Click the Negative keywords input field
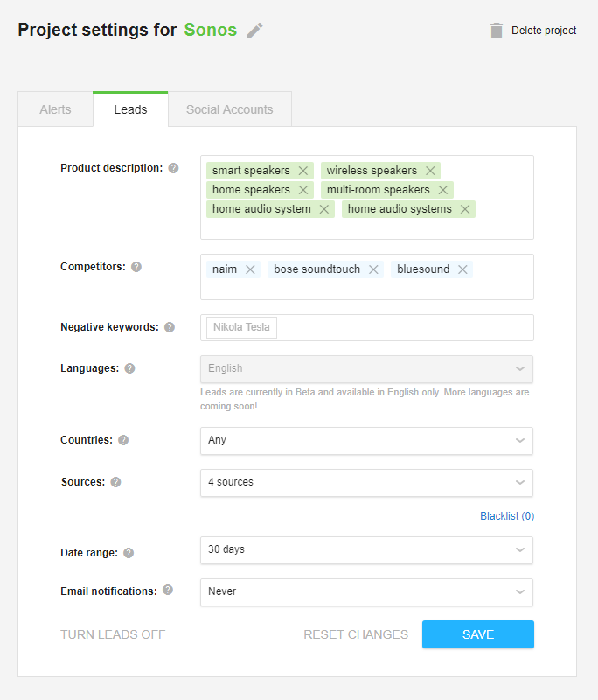Screen dimensions: 598x700 pyautogui.click(x=402, y=328)
